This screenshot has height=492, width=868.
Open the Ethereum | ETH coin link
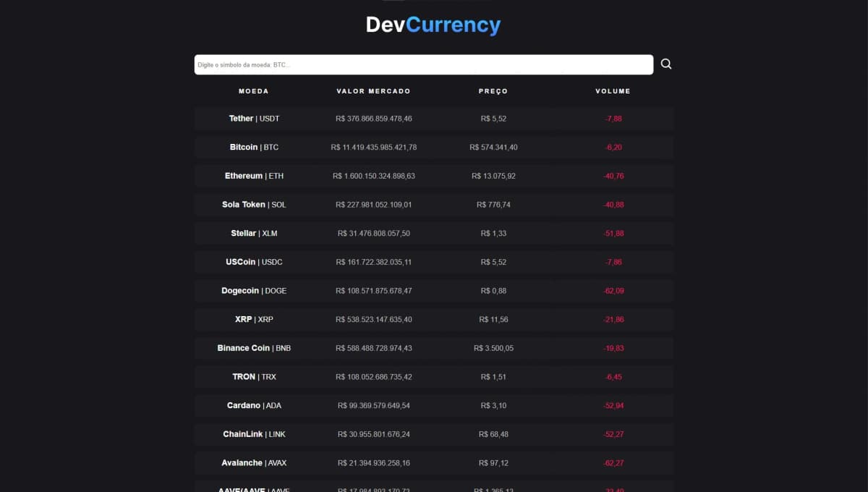coord(254,176)
